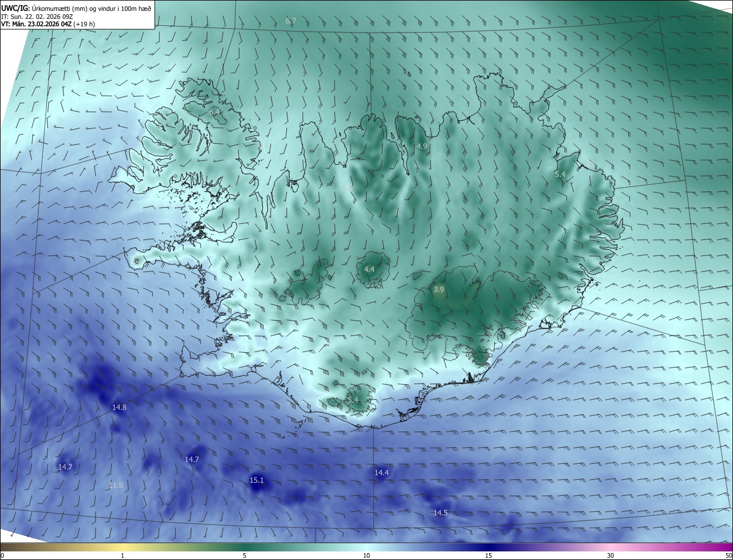Screen dimensions: 733x560
Task: Click the 15.1 maximum value label
Action: pos(257,480)
